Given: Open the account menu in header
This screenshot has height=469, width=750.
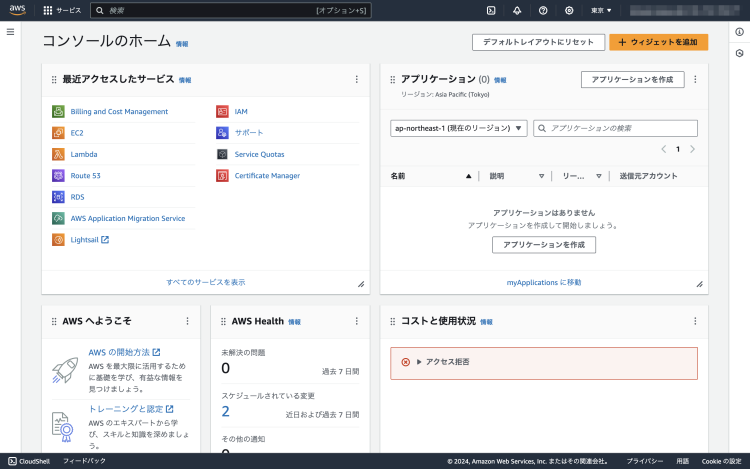Looking at the screenshot, I should (684, 10).
